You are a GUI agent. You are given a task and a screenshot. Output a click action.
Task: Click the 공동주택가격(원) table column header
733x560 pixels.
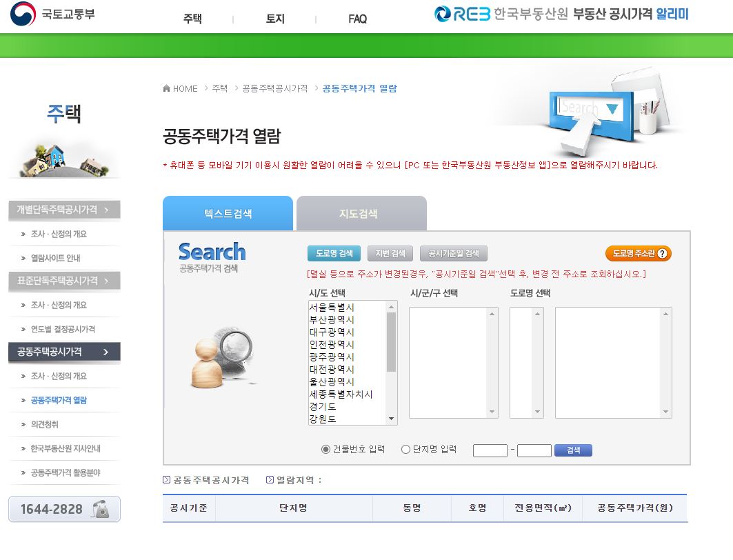coord(635,508)
